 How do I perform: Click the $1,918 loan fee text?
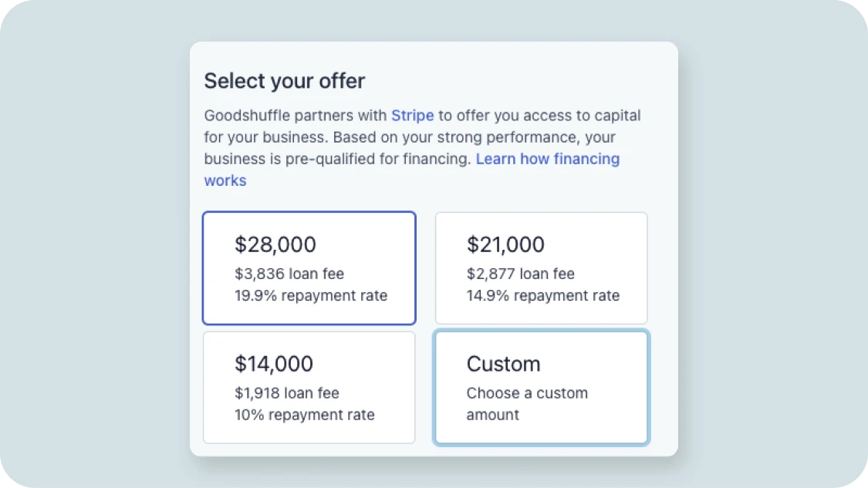(286, 393)
